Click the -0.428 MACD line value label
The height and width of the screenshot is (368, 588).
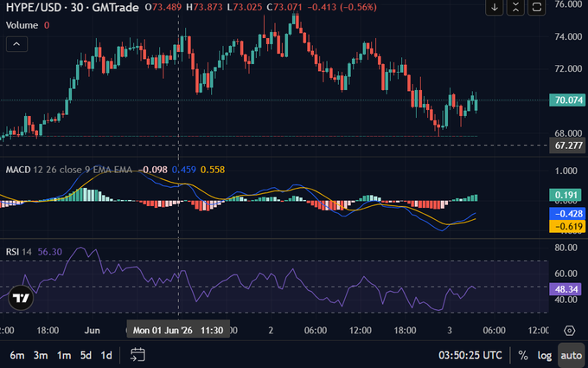coord(567,214)
